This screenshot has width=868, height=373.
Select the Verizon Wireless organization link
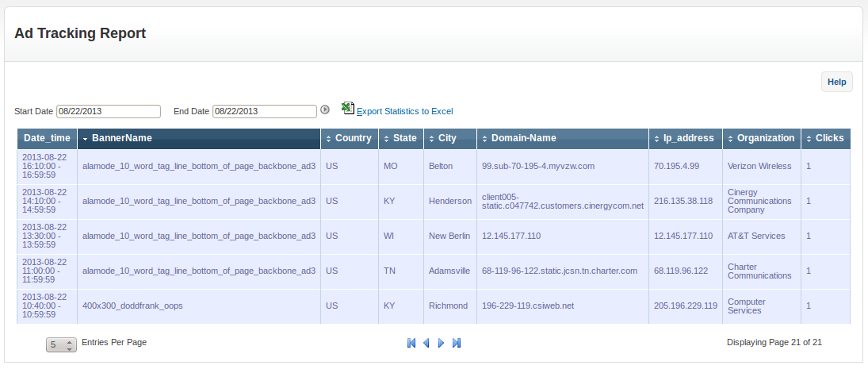tap(759, 166)
